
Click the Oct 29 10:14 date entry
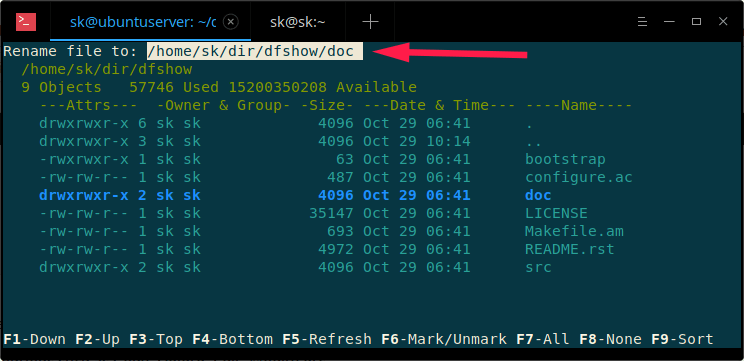[417, 141]
